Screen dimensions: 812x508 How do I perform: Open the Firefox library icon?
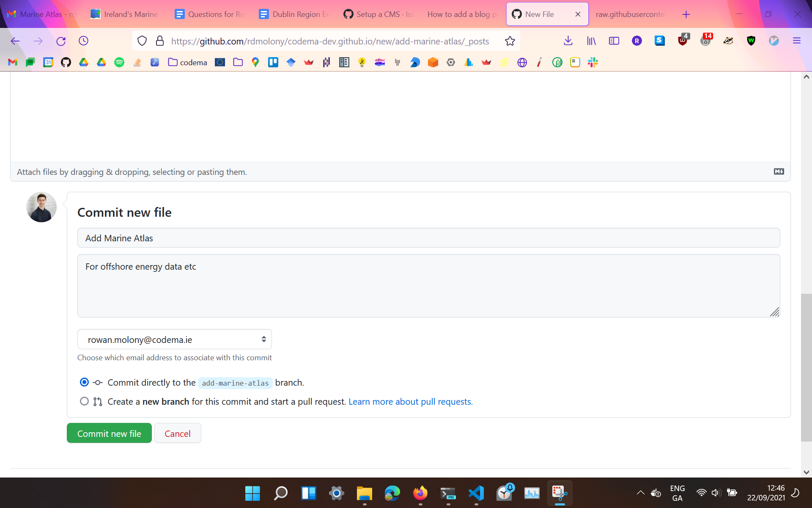(x=591, y=41)
